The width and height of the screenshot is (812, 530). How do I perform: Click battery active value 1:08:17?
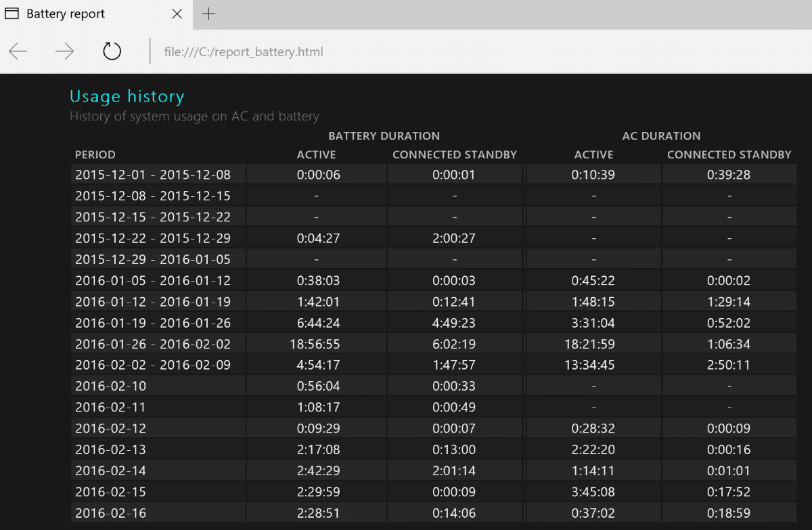coord(319,407)
